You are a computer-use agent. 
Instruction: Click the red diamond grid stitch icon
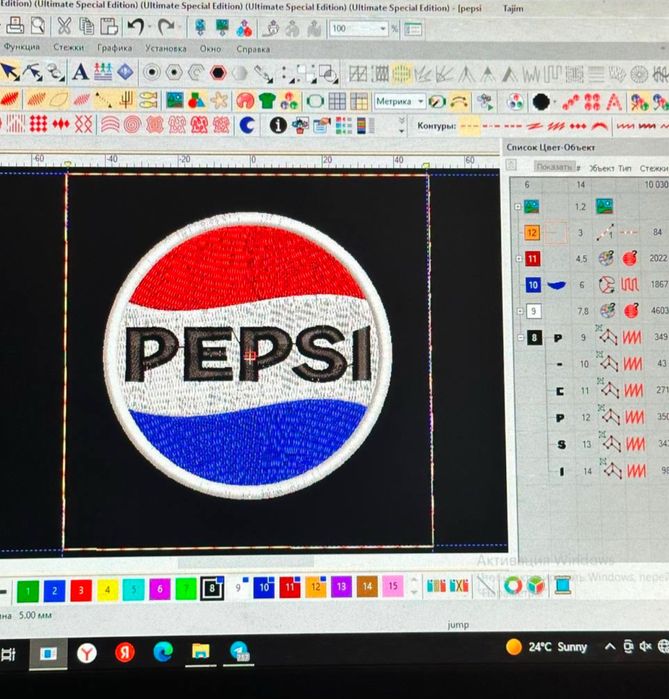click(x=38, y=124)
